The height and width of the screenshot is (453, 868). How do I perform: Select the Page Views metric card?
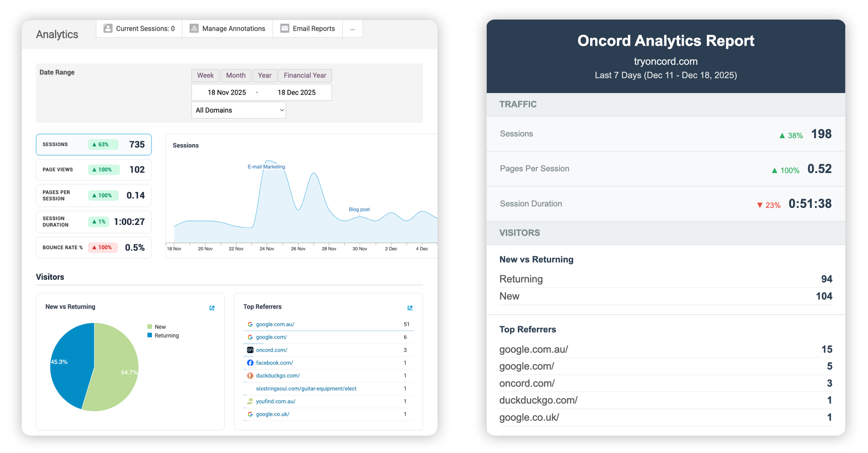[x=94, y=170]
